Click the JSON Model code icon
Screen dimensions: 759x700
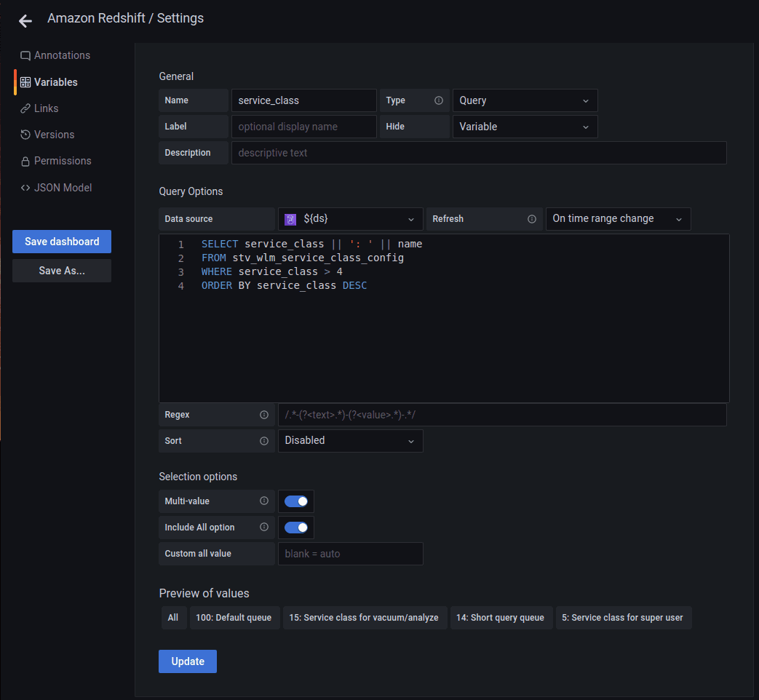pos(25,188)
